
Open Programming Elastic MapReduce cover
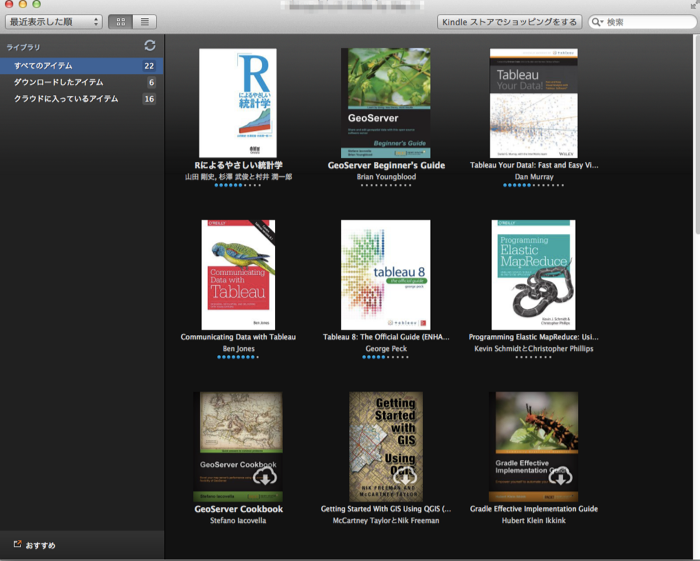[x=533, y=274]
